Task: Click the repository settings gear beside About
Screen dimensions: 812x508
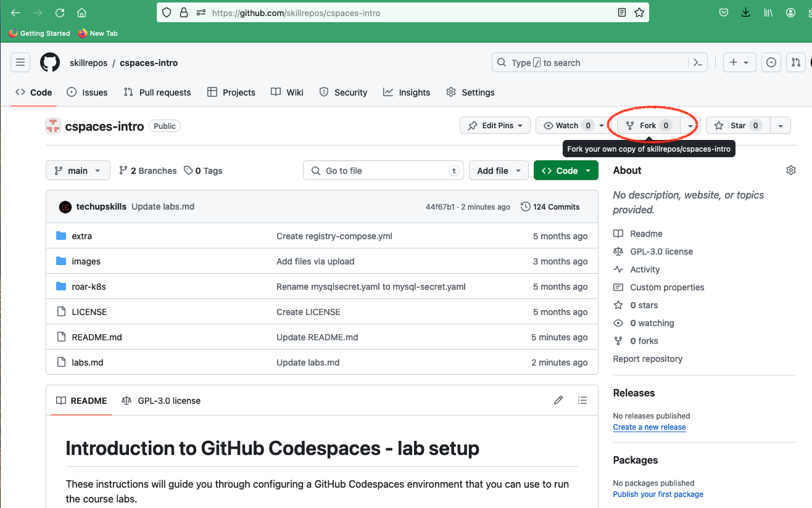Action: [791, 170]
